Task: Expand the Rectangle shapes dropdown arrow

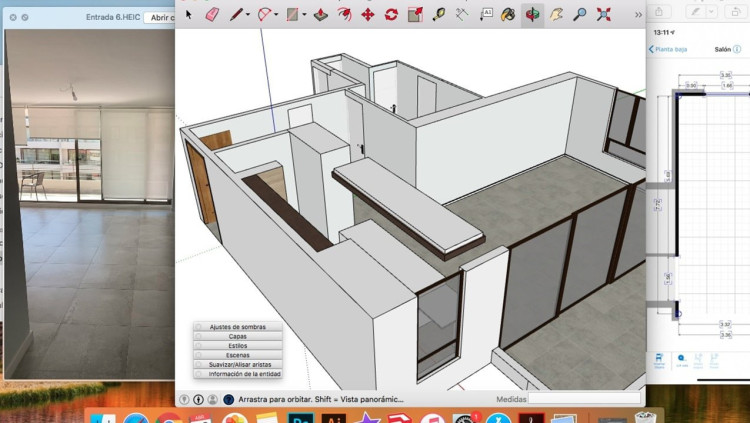Action: pos(304,15)
